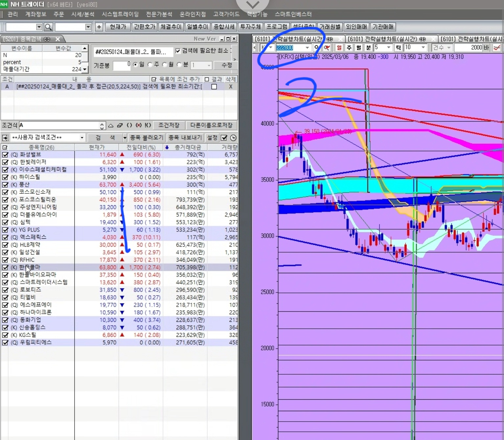Click the chart line icon right of 2000 field
The height and width of the screenshot is (440, 504).
[x=497, y=48]
